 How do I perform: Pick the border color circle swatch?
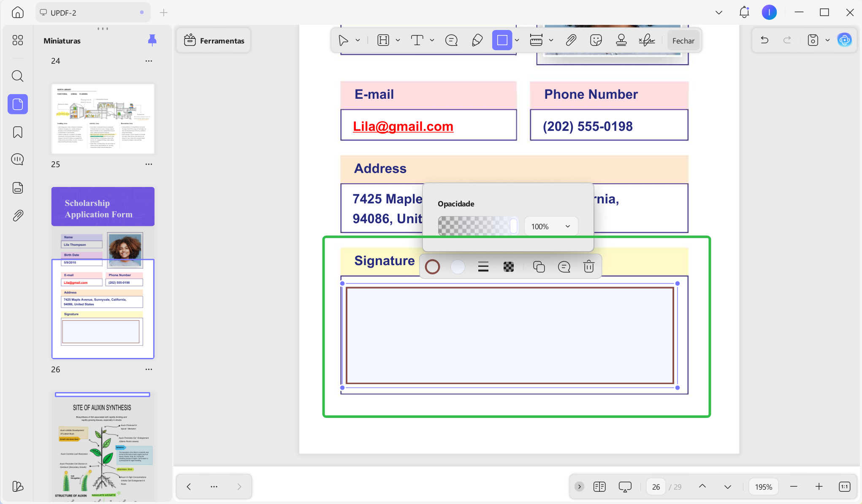click(432, 267)
